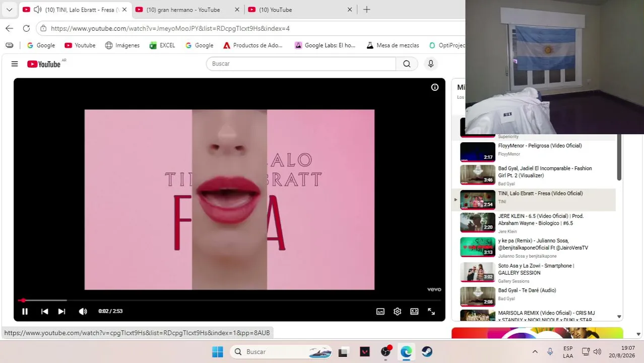The height and width of the screenshot is (363, 644).
Task: Seek along the video progress bar
Action: point(229,300)
